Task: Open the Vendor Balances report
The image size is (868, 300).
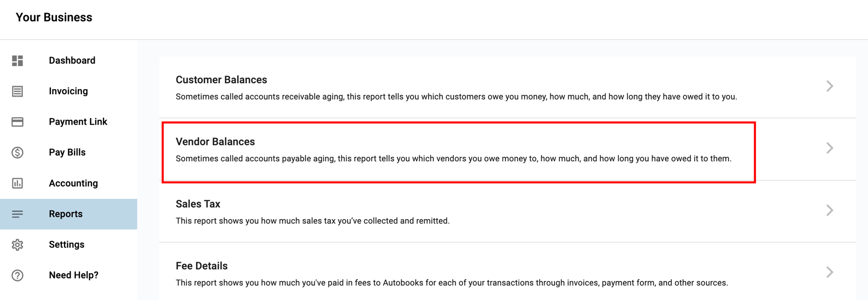Action: click(216, 142)
